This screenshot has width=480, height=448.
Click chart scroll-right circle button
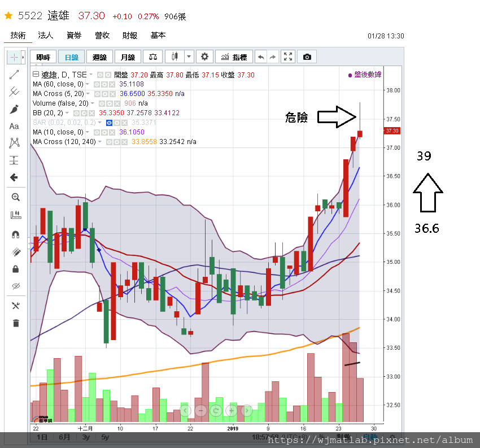(x=247, y=410)
